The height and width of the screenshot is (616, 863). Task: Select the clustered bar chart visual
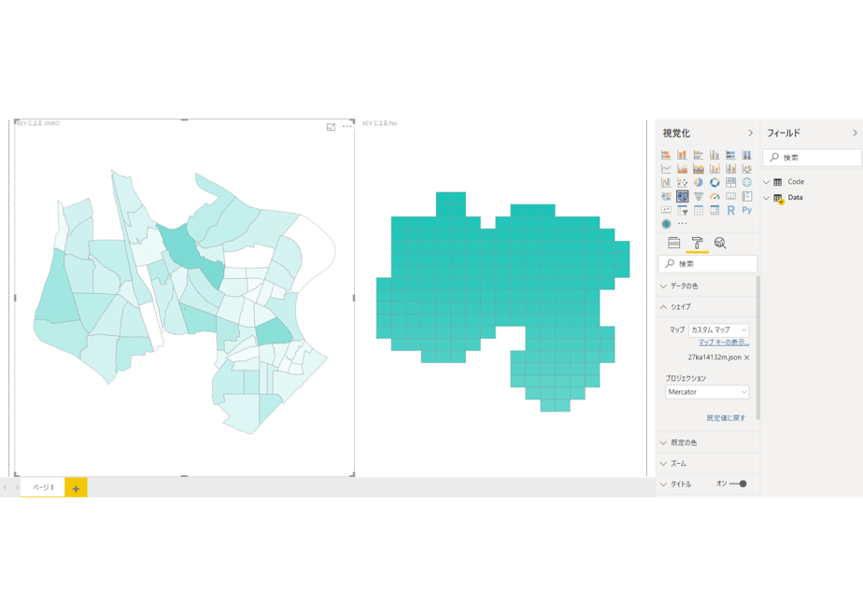tap(699, 155)
